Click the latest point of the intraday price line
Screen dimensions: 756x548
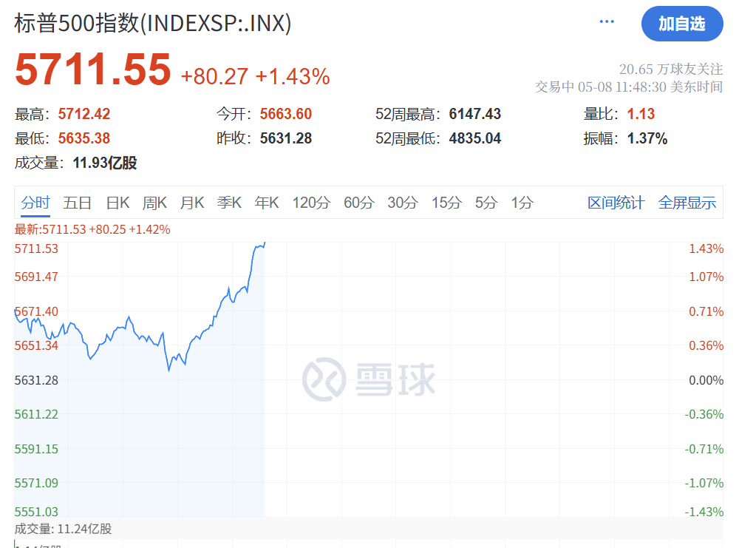pyautogui.click(x=265, y=243)
